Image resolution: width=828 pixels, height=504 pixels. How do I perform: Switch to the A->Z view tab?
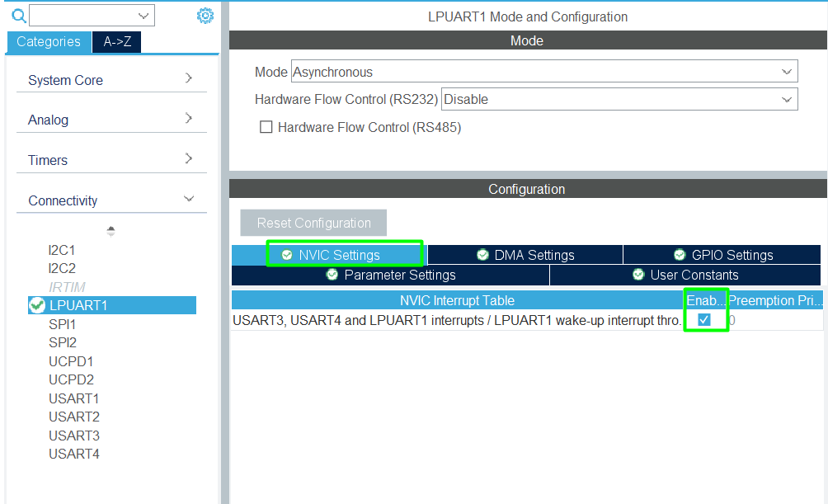pos(116,41)
